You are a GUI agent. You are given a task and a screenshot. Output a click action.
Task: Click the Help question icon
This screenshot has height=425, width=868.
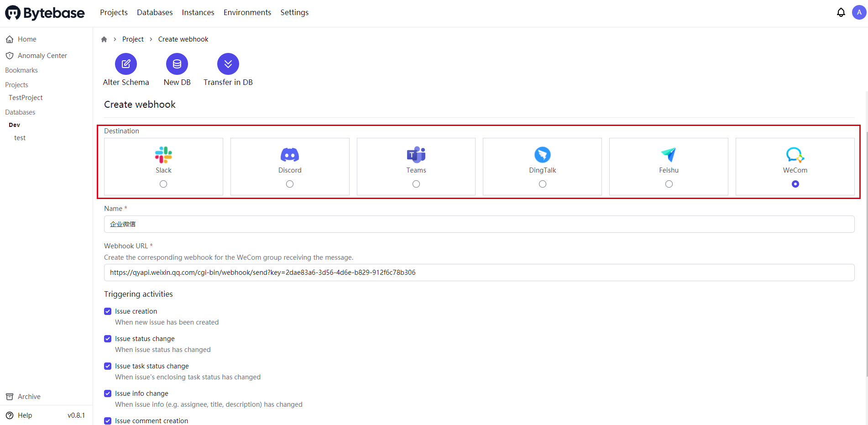pyautogui.click(x=10, y=415)
